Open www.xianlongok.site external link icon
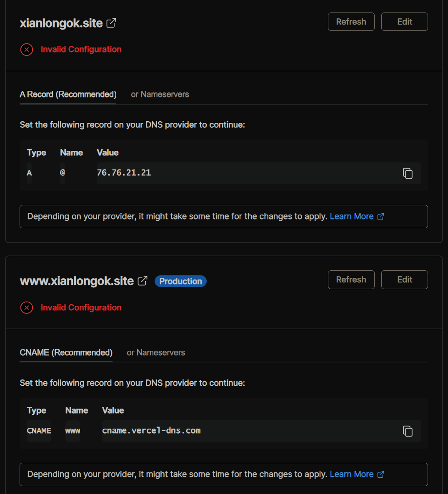 click(x=143, y=281)
